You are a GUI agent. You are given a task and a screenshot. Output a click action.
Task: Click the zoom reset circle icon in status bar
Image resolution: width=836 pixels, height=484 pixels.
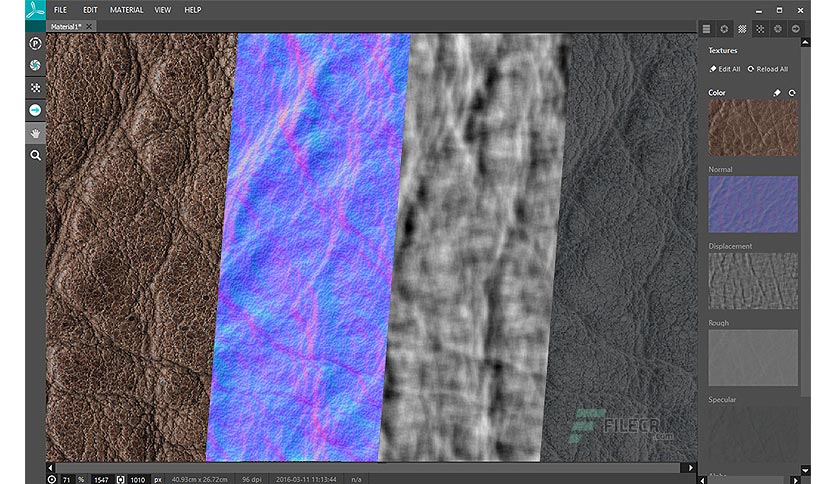[x=52, y=479]
